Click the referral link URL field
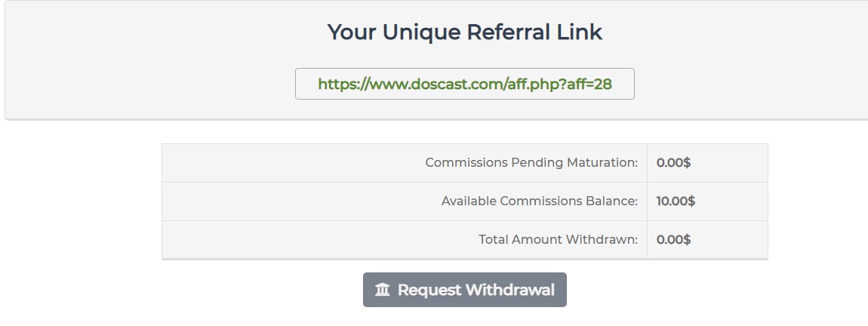The width and height of the screenshot is (868, 326). coord(464,84)
